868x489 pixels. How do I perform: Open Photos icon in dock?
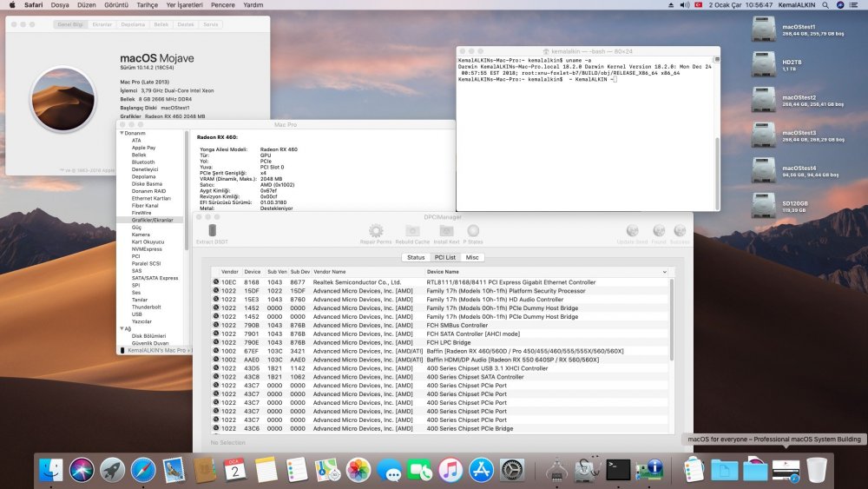[358, 470]
